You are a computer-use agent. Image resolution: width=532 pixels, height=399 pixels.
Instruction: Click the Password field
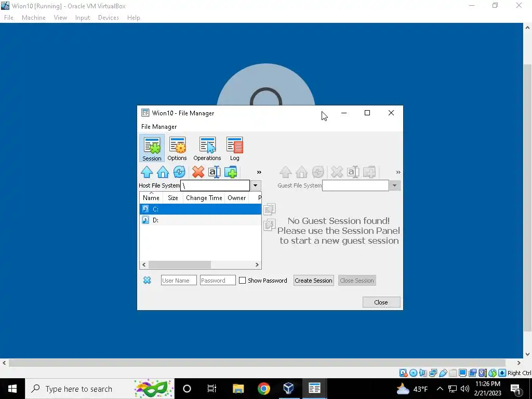tap(218, 280)
